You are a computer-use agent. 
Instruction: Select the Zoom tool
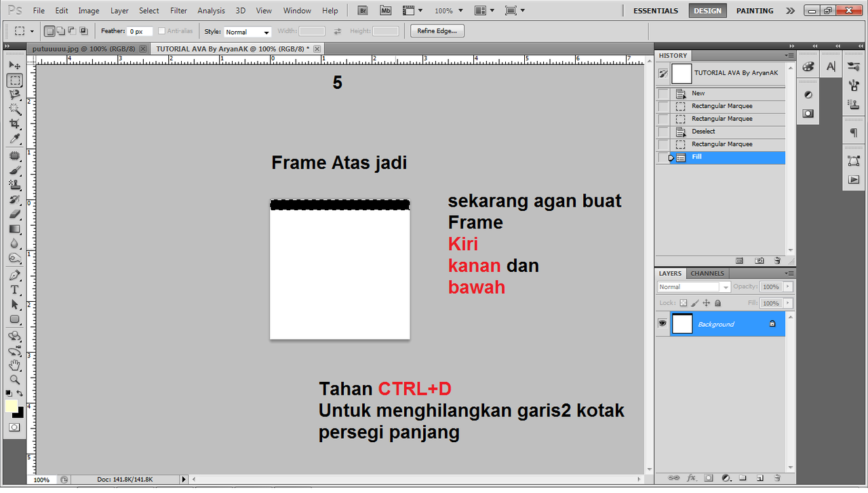(14, 380)
